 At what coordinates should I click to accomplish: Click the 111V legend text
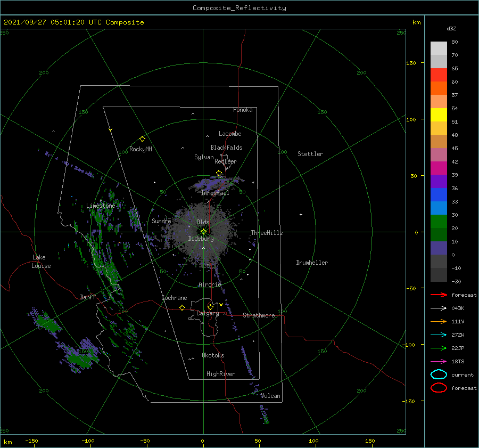coord(458,321)
